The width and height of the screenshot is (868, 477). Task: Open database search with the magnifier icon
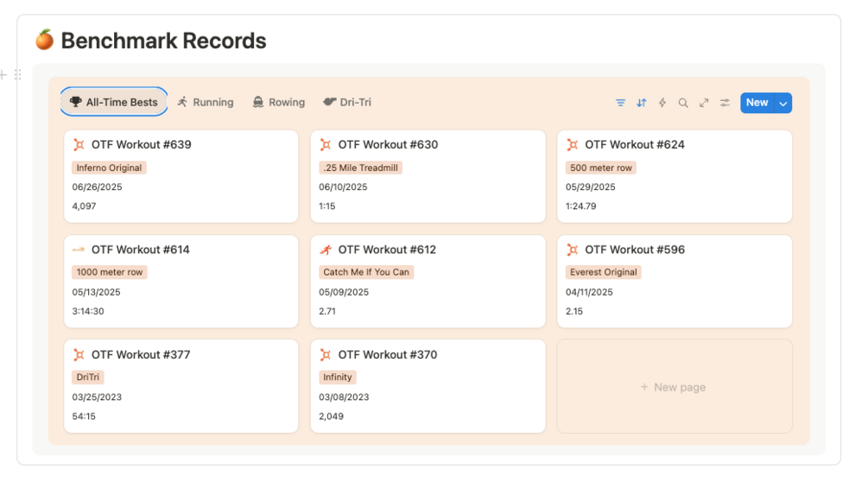tap(683, 103)
